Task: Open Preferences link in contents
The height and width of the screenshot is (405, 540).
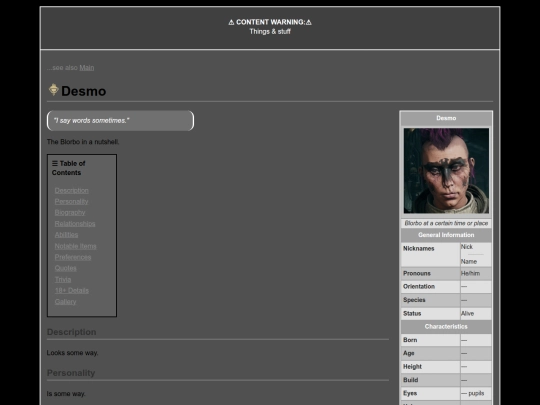Action: pyautogui.click(x=73, y=257)
